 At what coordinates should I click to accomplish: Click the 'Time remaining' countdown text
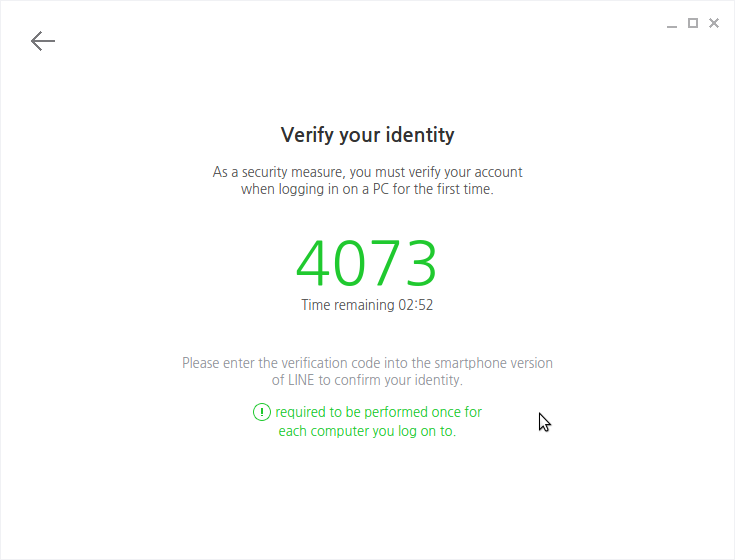[x=367, y=305]
